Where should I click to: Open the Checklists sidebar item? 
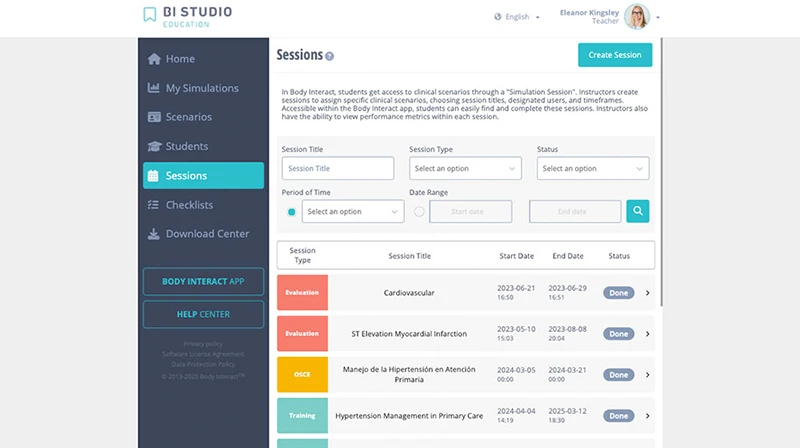[189, 205]
